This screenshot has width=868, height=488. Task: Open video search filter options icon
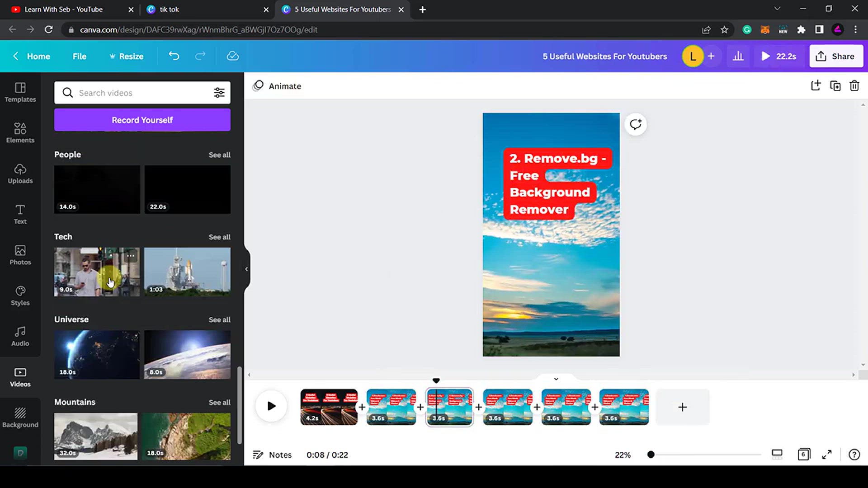(219, 93)
